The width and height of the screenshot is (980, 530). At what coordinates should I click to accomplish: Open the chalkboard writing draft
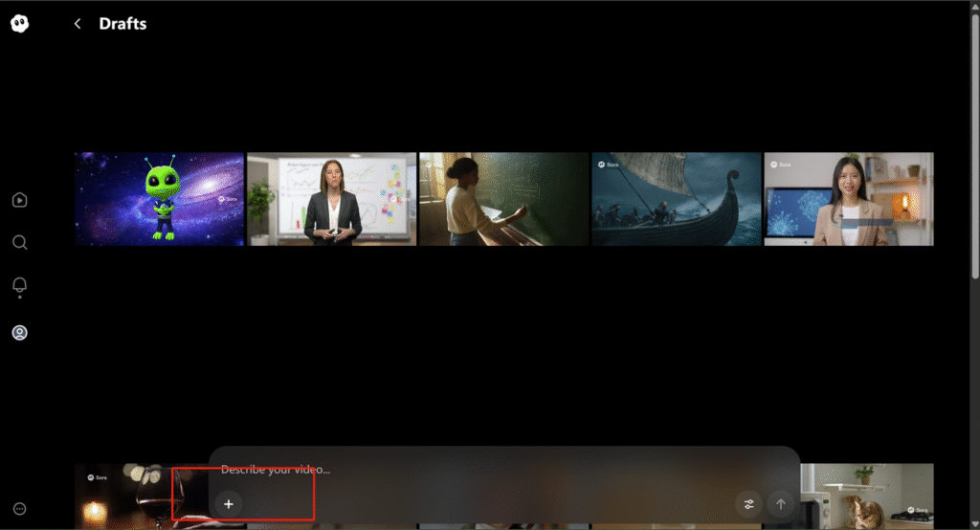point(503,199)
